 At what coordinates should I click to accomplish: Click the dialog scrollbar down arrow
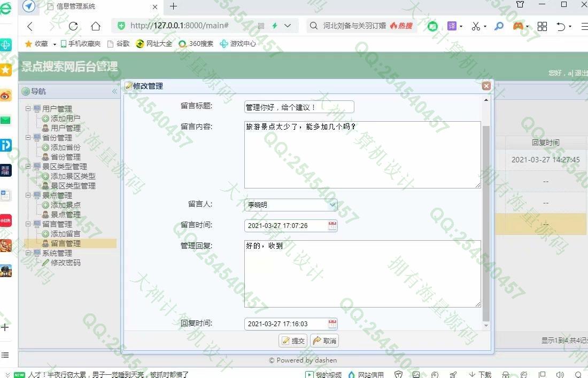pyautogui.click(x=486, y=326)
